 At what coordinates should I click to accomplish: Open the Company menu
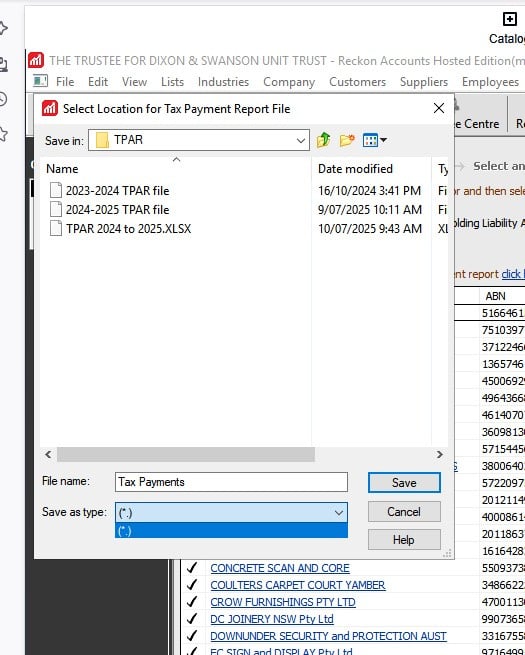tap(289, 82)
